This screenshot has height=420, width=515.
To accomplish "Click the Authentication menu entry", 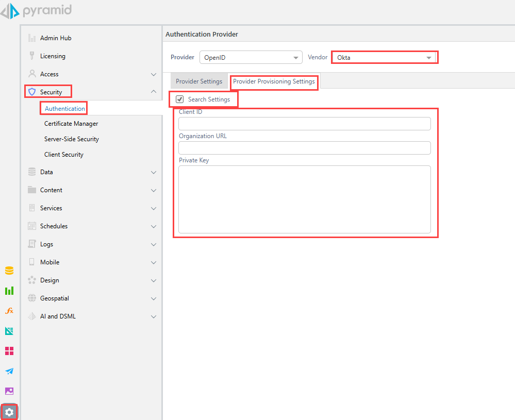I will (x=63, y=108).
